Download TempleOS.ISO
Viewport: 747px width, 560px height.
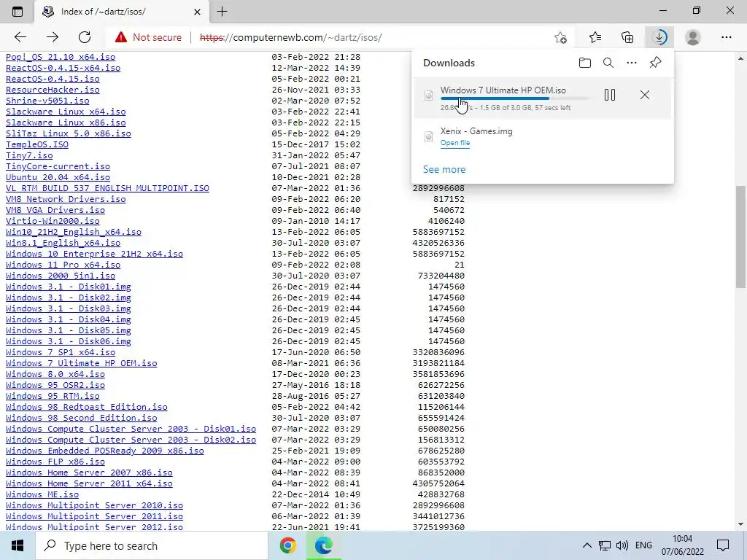(36, 144)
